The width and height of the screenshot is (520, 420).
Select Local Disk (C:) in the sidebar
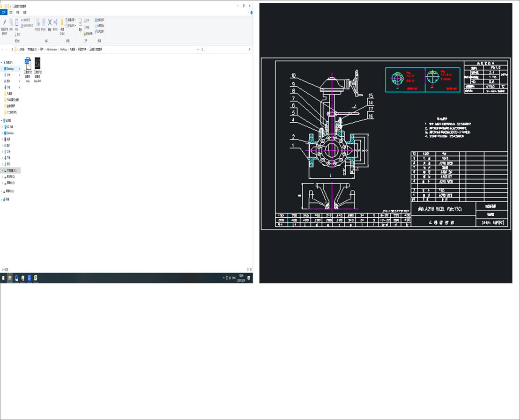[11, 170]
